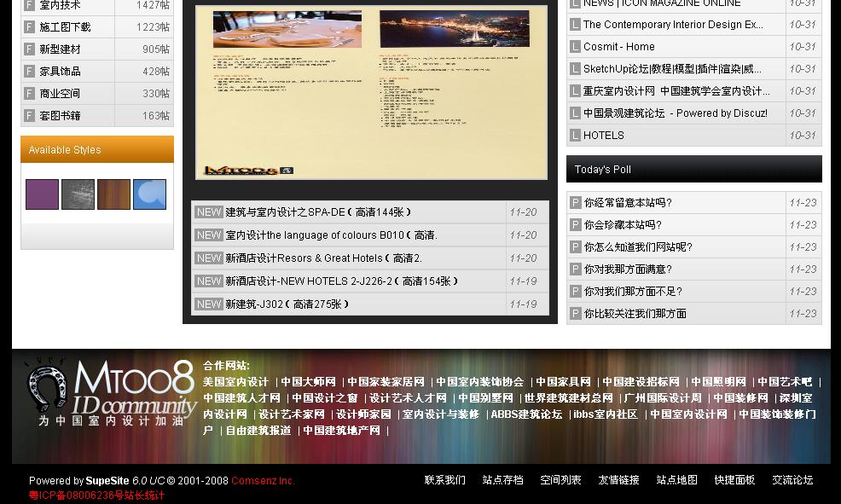
Task: Open post 室内设计the language of colours B010
Action: [332, 235]
